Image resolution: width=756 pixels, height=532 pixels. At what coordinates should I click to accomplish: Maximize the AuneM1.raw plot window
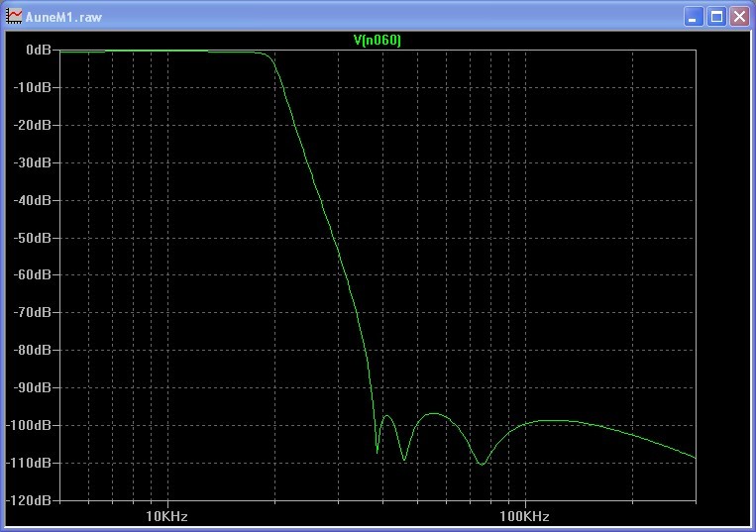(716, 17)
